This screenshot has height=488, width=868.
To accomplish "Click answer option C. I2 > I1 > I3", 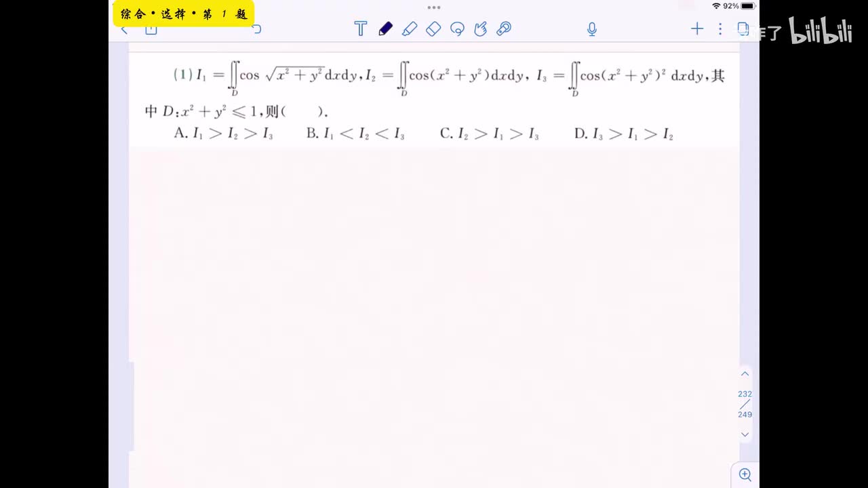I will [x=490, y=134].
